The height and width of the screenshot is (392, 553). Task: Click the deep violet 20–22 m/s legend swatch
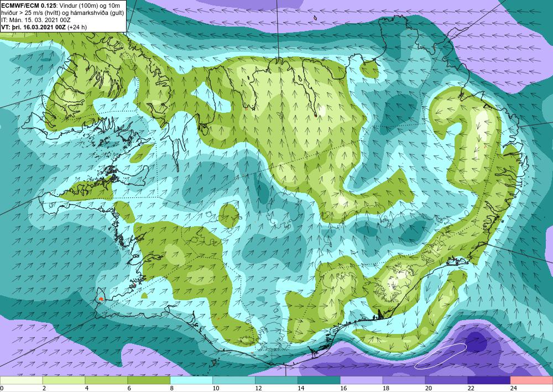pyautogui.click(x=446, y=380)
